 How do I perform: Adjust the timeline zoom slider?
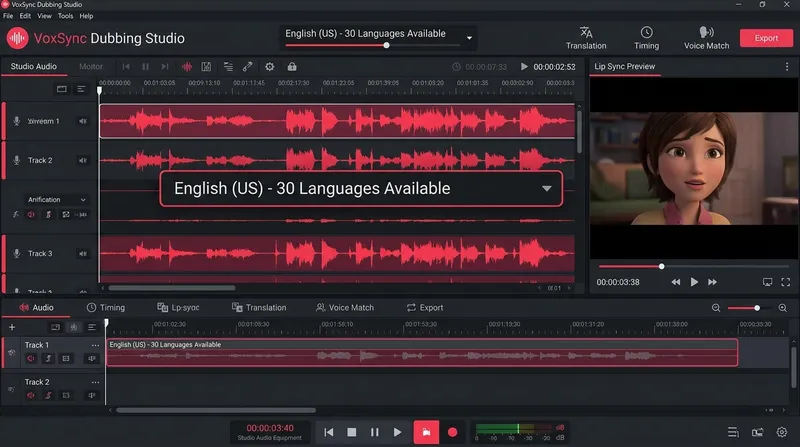pyautogui.click(x=757, y=308)
